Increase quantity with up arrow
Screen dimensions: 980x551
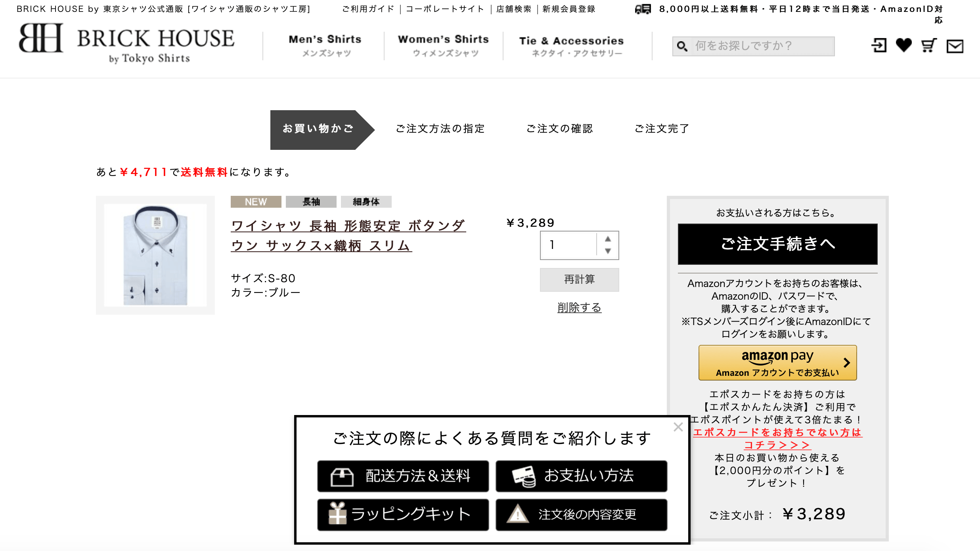pos(608,239)
